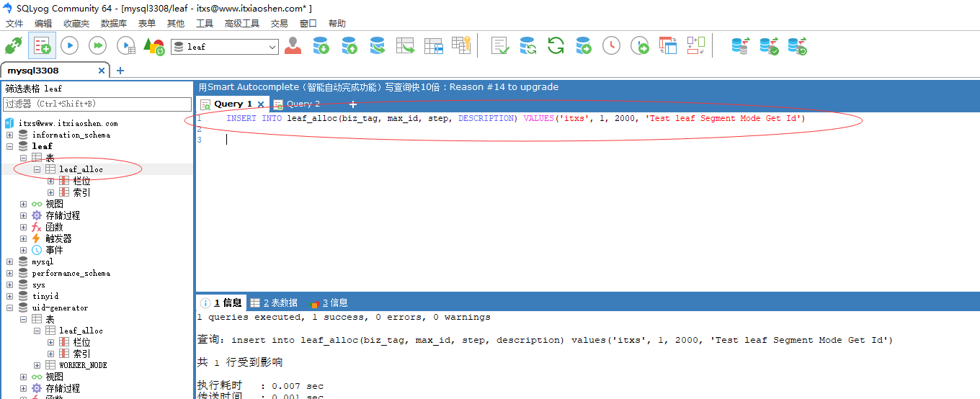Open the 收藏夹 menu
The height and width of the screenshot is (399, 980).
(76, 23)
